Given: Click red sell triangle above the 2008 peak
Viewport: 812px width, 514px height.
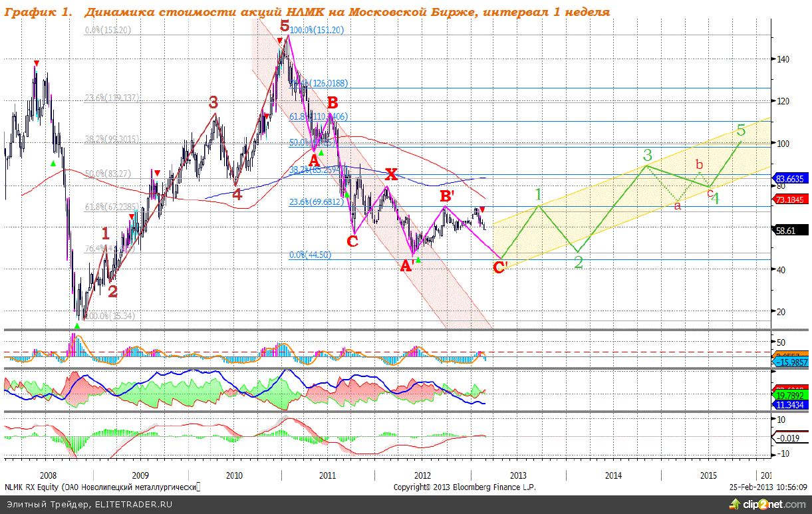Looking at the screenshot, I should click(x=37, y=64).
